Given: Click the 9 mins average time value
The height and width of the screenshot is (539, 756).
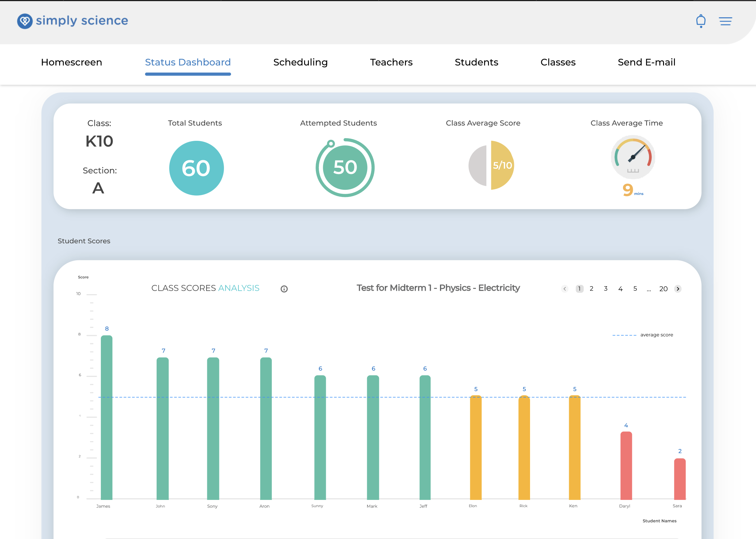Looking at the screenshot, I should [633, 190].
